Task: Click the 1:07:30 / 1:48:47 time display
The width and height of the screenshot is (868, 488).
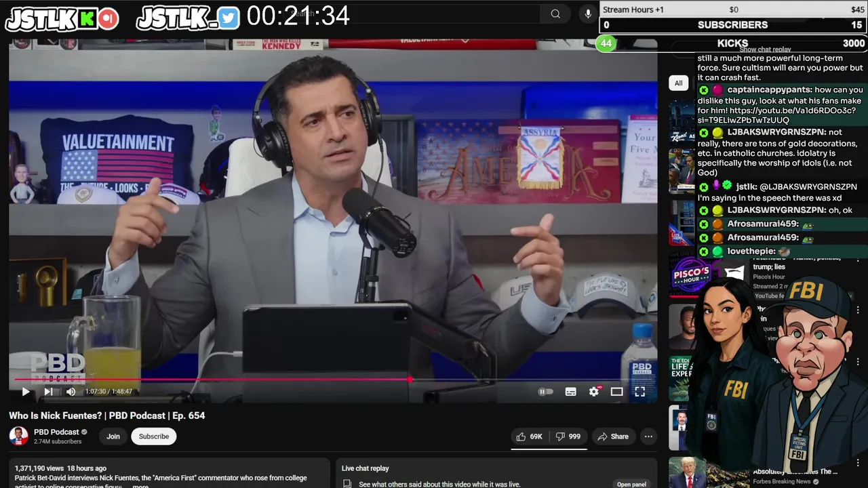Action: pos(108,392)
